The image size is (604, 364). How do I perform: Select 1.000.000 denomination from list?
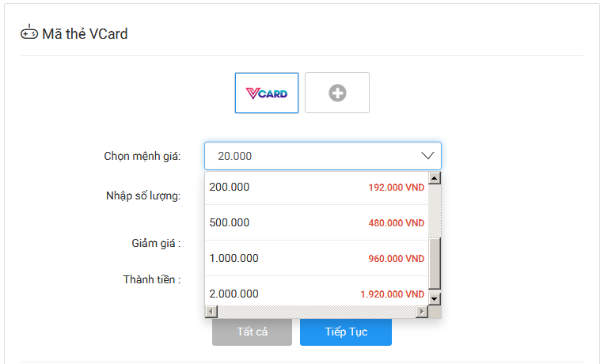coord(317,258)
